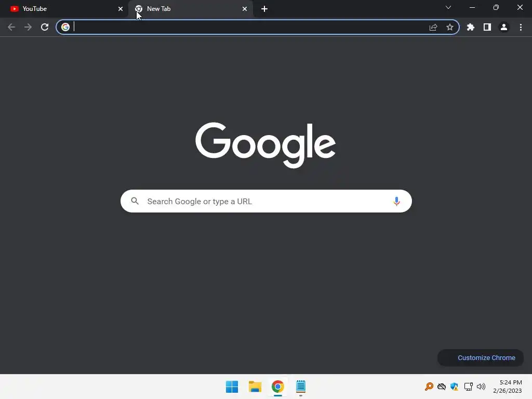Open Customize Chrome
This screenshot has width=532, height=399.
tap(481, 357)
